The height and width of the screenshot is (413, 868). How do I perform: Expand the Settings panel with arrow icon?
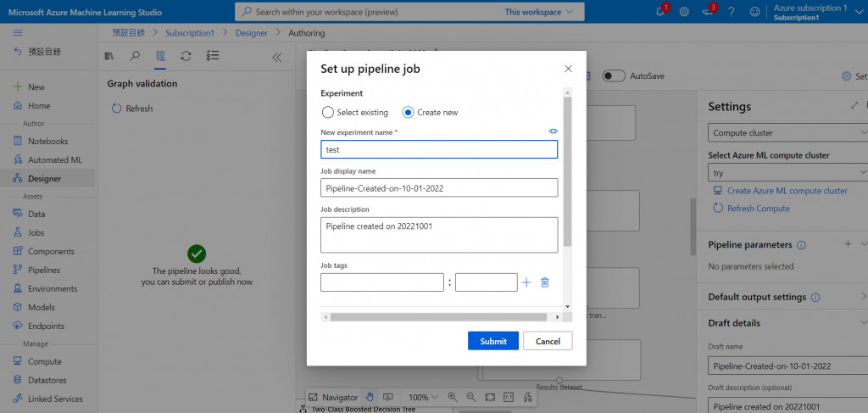pos(854,106)
